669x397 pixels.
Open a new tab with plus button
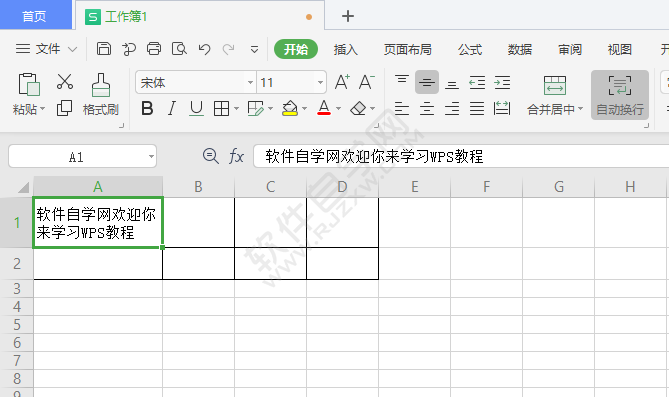tap(348, 16)
